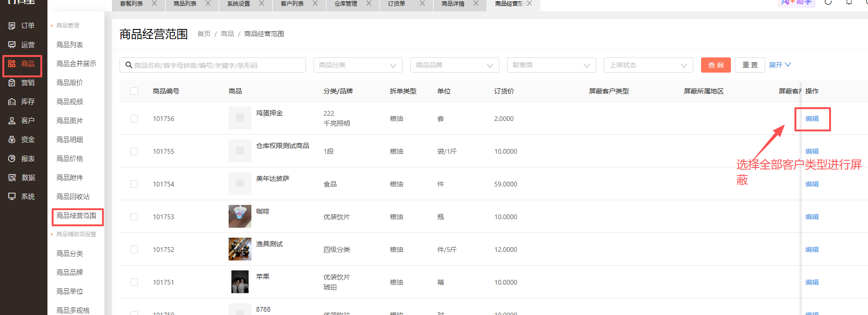868x315 pixels.
Task: Close the 系统设置 tab
Action: 261,3
